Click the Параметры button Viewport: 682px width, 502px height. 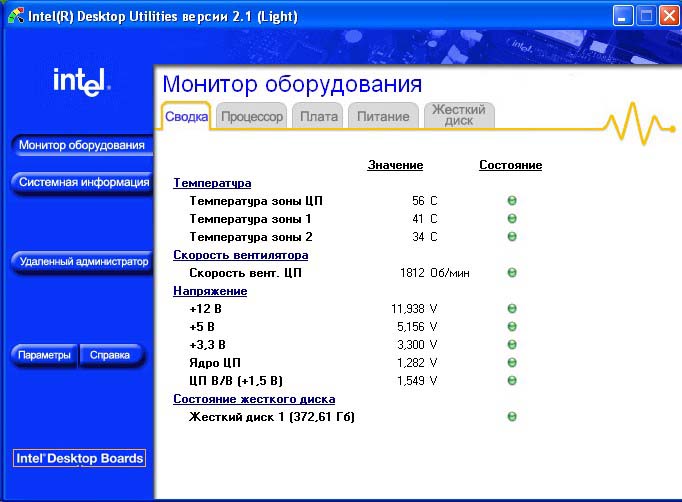coord(44,355)
